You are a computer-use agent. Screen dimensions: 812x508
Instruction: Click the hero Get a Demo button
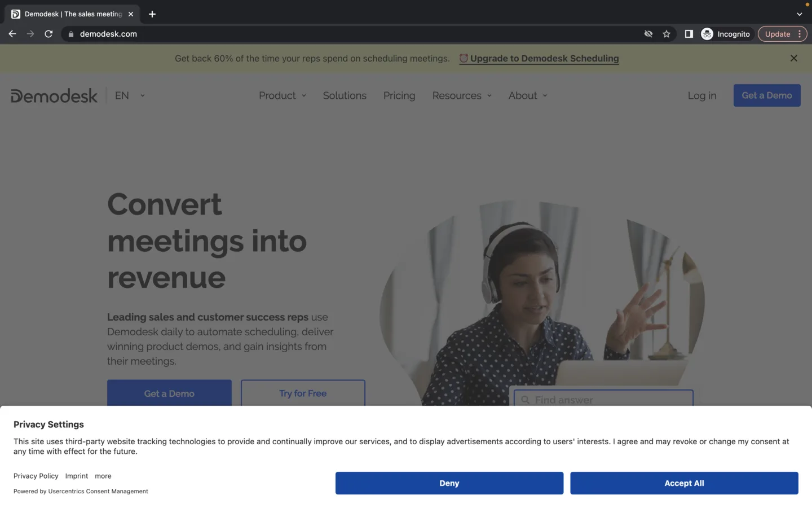pyautogui.click(x=169, y=393)
